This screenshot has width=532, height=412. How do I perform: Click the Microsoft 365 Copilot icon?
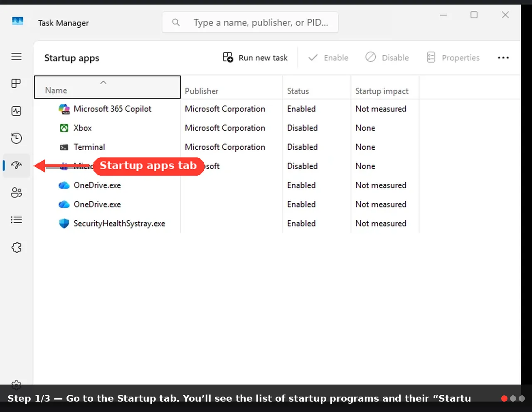coord(64,109)
